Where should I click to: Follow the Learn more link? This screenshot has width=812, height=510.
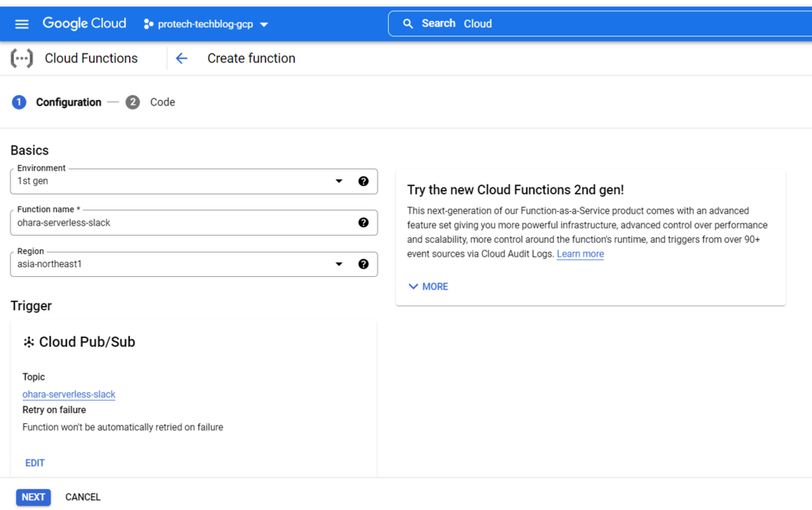[x=580, y=254]
